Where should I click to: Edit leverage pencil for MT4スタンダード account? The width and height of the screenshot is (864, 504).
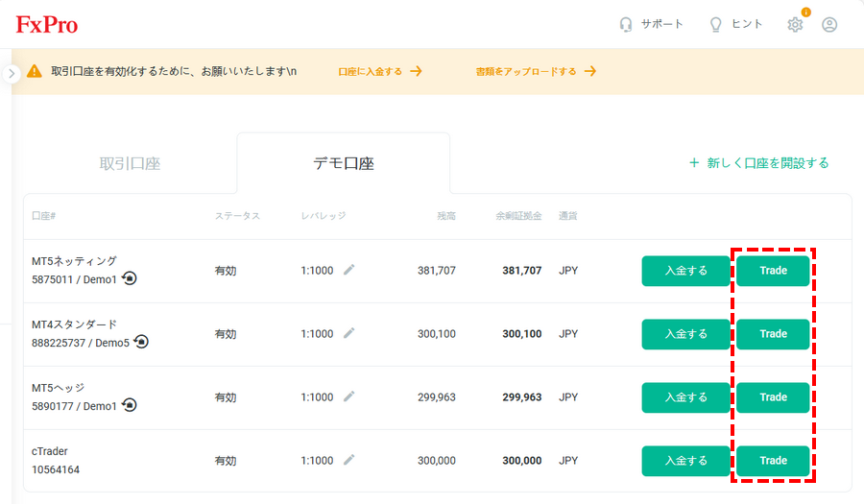click(x=348, y=333)
